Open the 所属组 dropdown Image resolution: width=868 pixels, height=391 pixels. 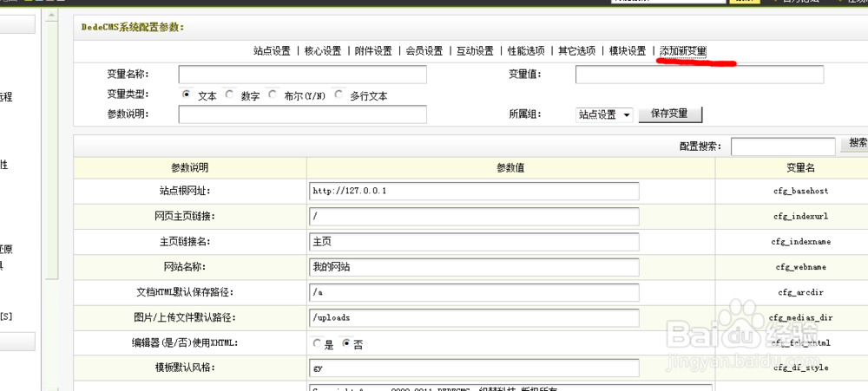pos(604,114)
